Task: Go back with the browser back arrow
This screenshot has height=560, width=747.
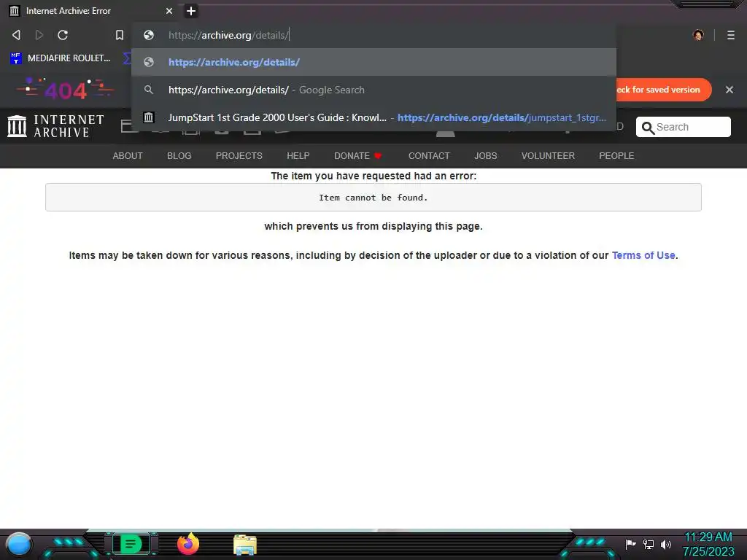Action: click(16, 35)
